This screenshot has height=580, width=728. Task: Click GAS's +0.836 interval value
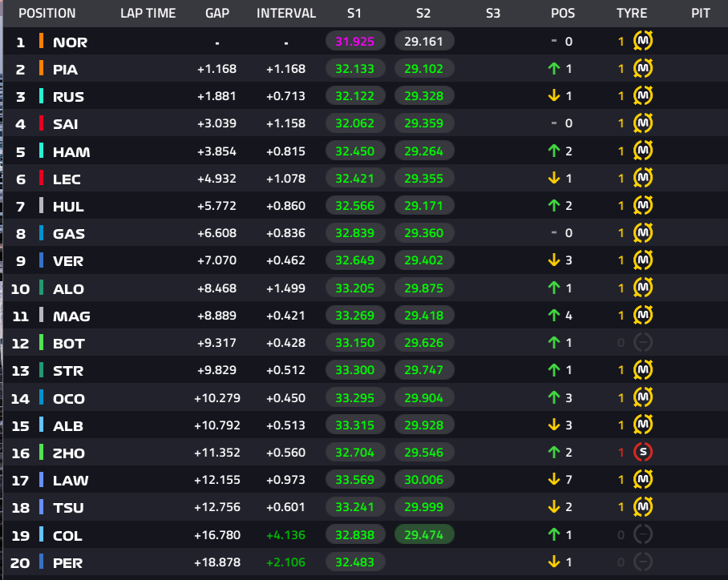pyautogui.click(x=285, y=233)
